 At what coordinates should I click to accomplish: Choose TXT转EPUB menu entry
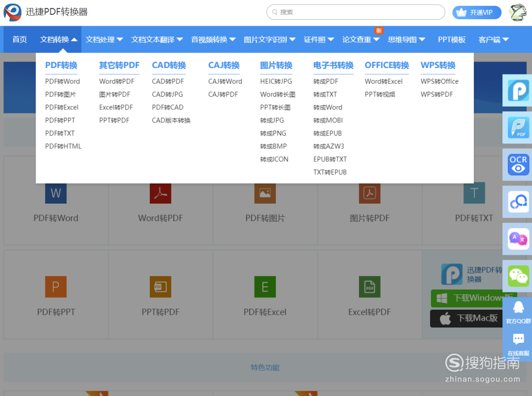click(x=330, y=172)
